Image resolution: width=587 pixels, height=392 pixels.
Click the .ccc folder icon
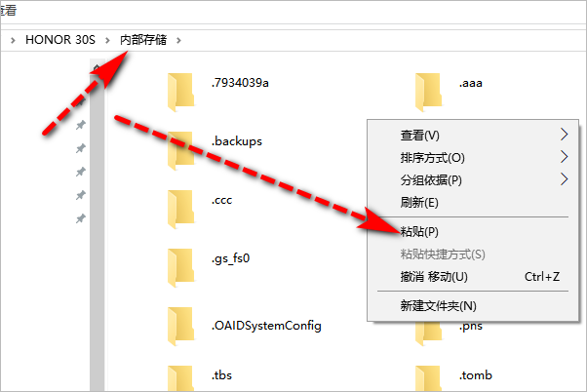point(180,209)
